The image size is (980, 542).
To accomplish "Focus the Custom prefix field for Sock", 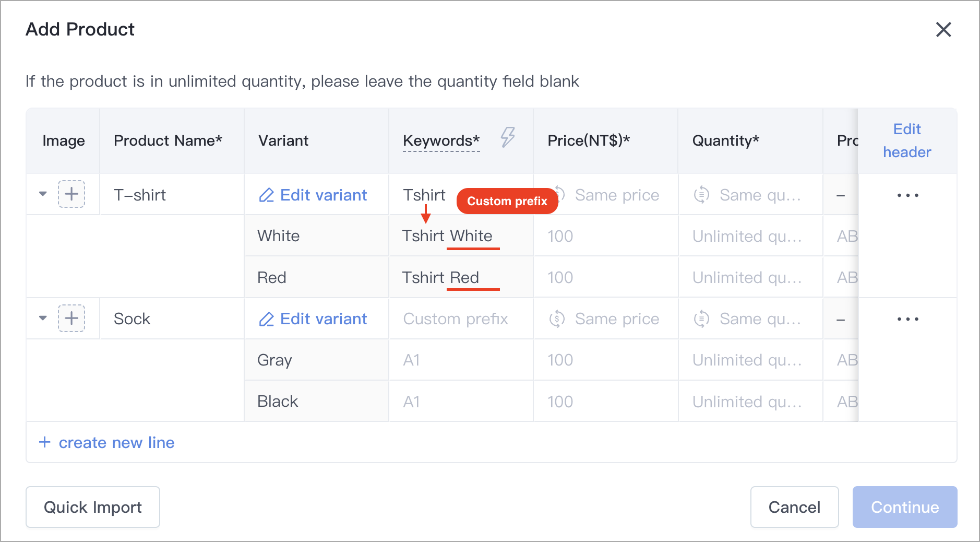I will click(x=461, y=319).
